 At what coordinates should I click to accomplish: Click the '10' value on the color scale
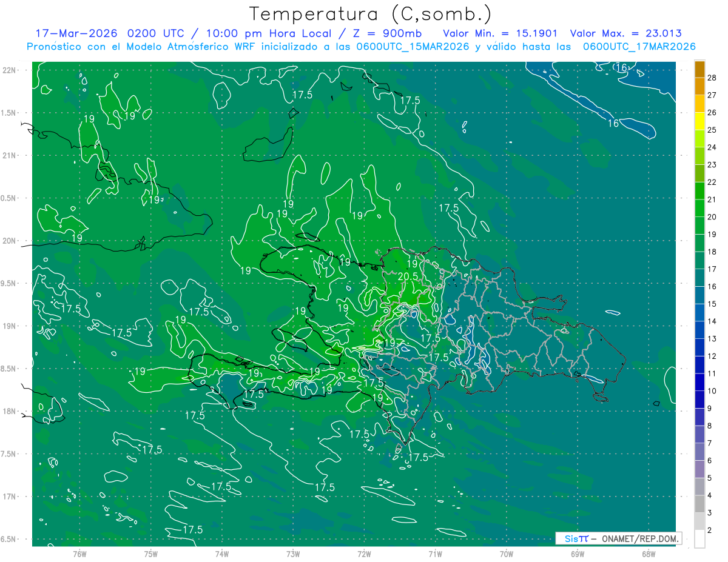(x=712, y=391)
